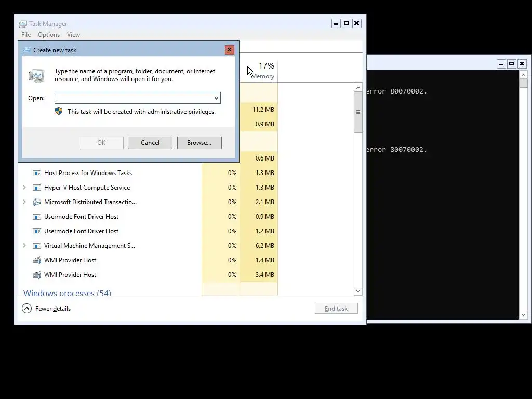Click command prompt scrollbar up arrow

(x=523, y=75)
